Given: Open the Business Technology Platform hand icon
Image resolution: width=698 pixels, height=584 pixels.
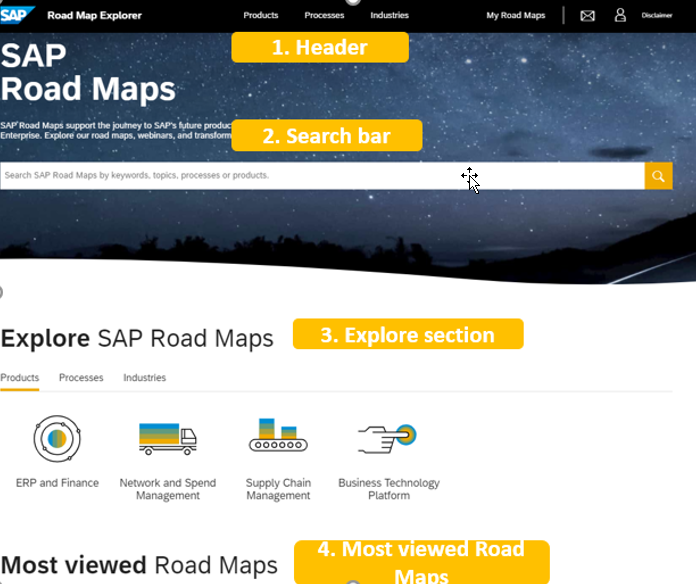Looking at the screenshot, I should point(387,439).
